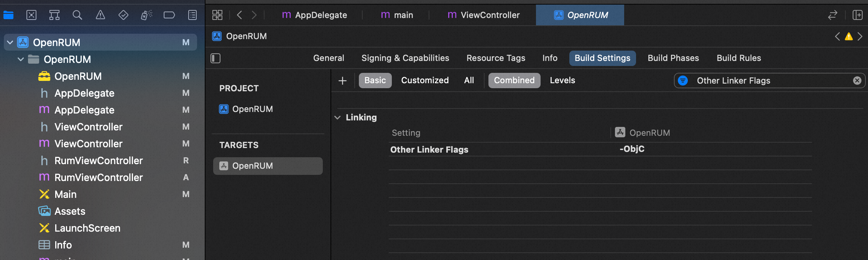Switch to the Build Phases tab

click(x=673, y=58)
